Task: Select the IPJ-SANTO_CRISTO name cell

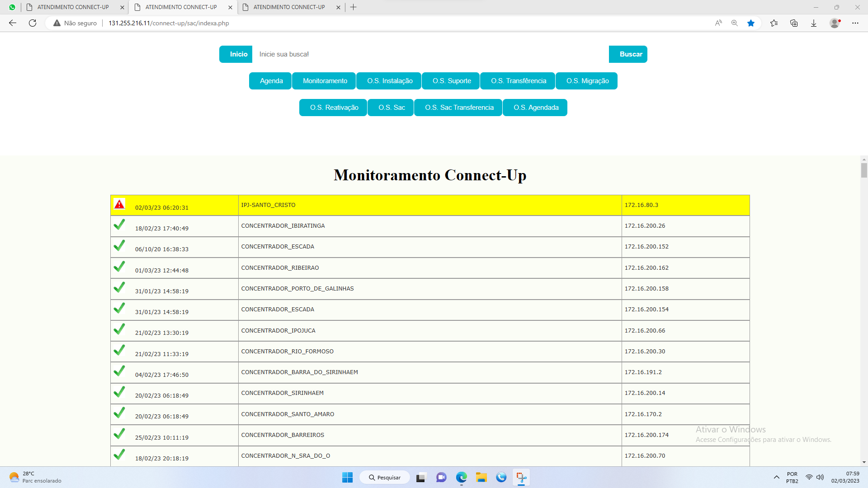Action: 430,205
